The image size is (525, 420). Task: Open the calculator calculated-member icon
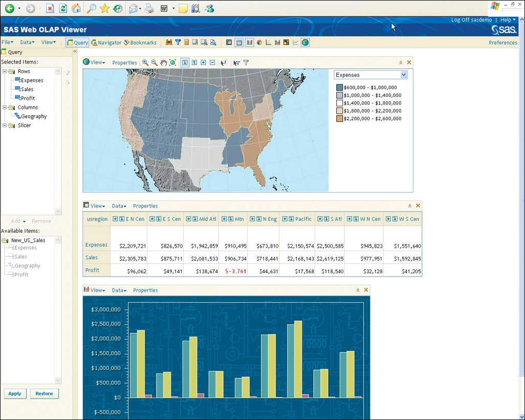(186, 42)
